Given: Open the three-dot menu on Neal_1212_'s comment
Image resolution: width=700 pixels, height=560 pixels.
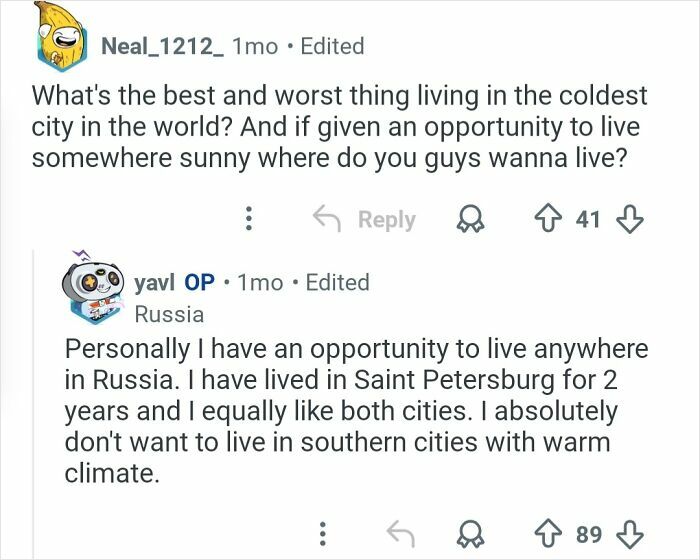Looking at the screenshot, I should click(x=251, y=219).
